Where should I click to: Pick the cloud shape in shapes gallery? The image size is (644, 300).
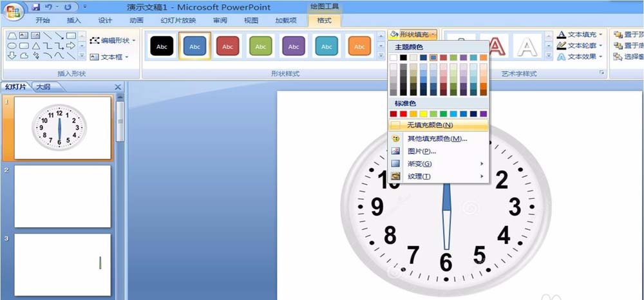point(24,55)
